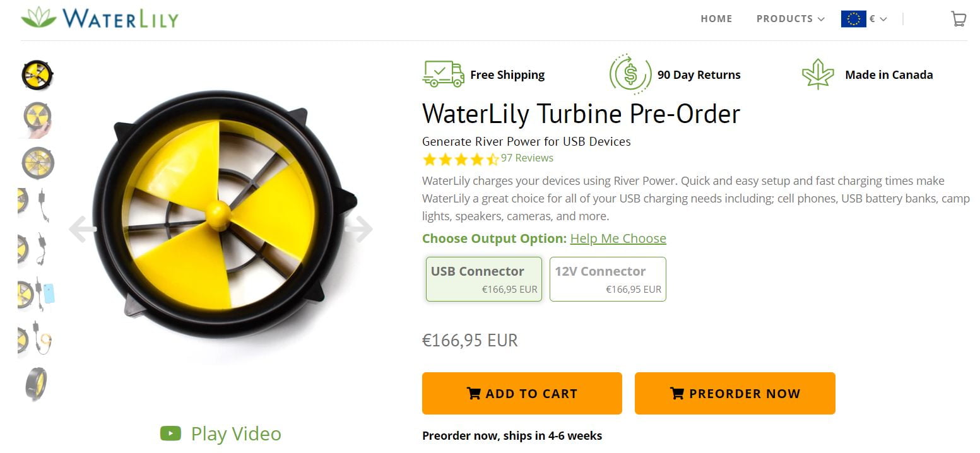The height and width of the screenshot is (453, 980).
Task: Click the Play Video YouTube icon
Action: click(170, 433)
